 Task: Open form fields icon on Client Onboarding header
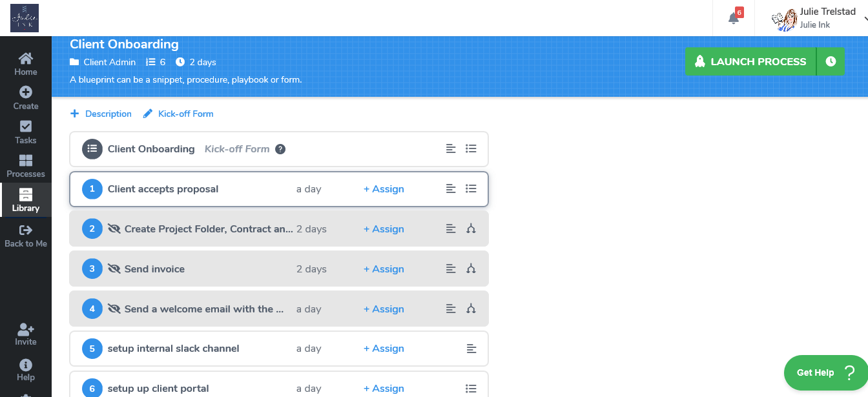(471, 149)
